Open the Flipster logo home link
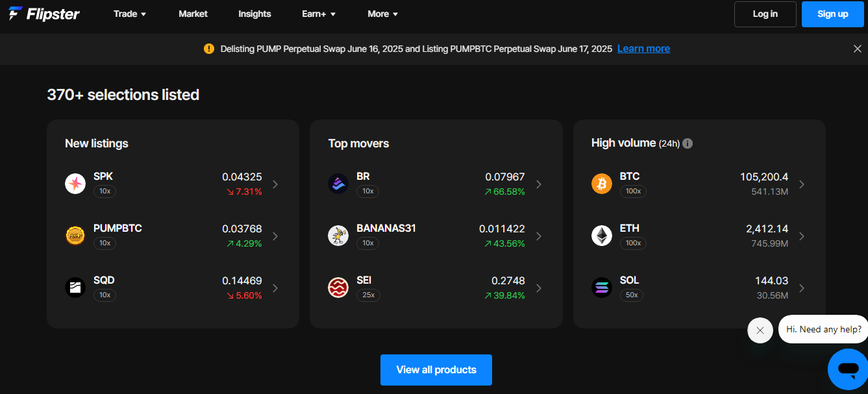The image size is (868, 394). coord(44,14)
